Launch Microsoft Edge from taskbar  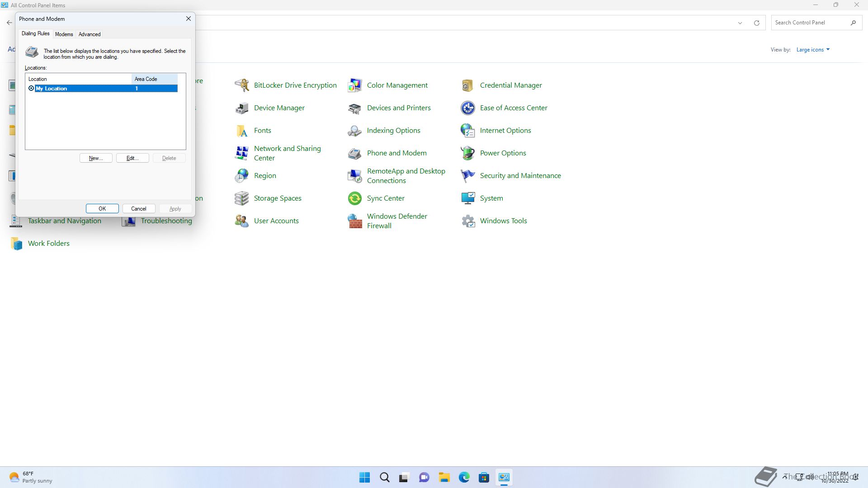(464, 477)
